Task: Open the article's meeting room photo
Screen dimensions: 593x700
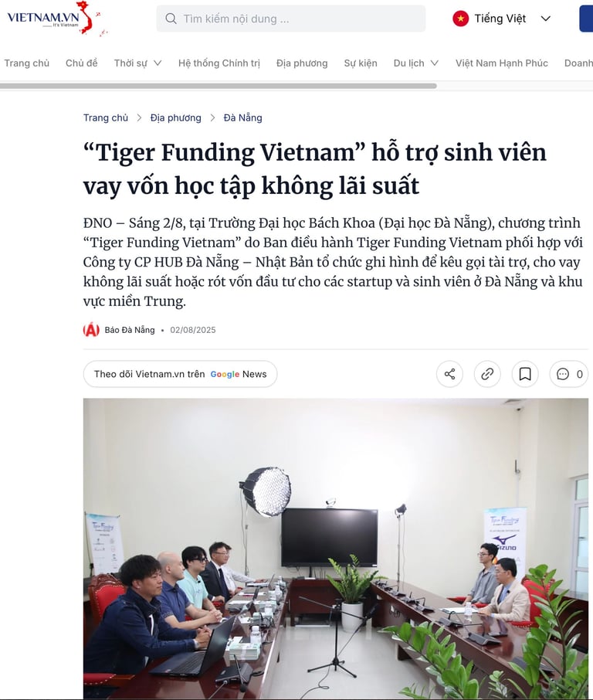Action: point(336,549)
